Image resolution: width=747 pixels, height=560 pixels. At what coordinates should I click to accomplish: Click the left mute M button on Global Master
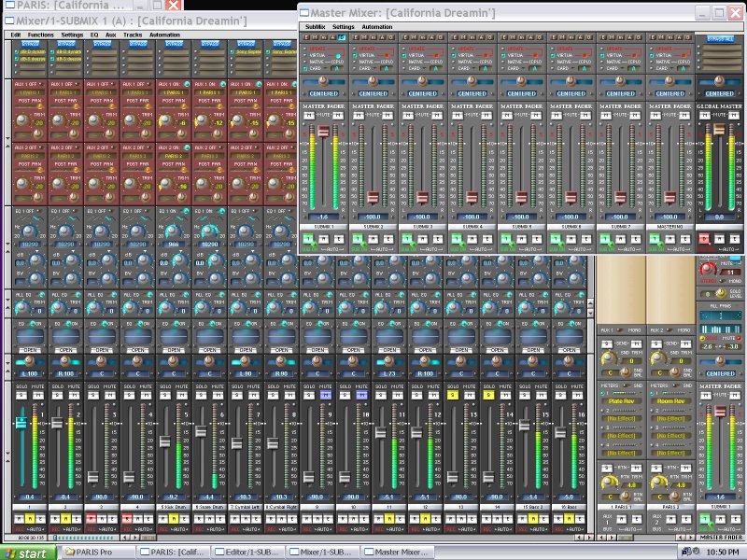click(x=705, y=115)
